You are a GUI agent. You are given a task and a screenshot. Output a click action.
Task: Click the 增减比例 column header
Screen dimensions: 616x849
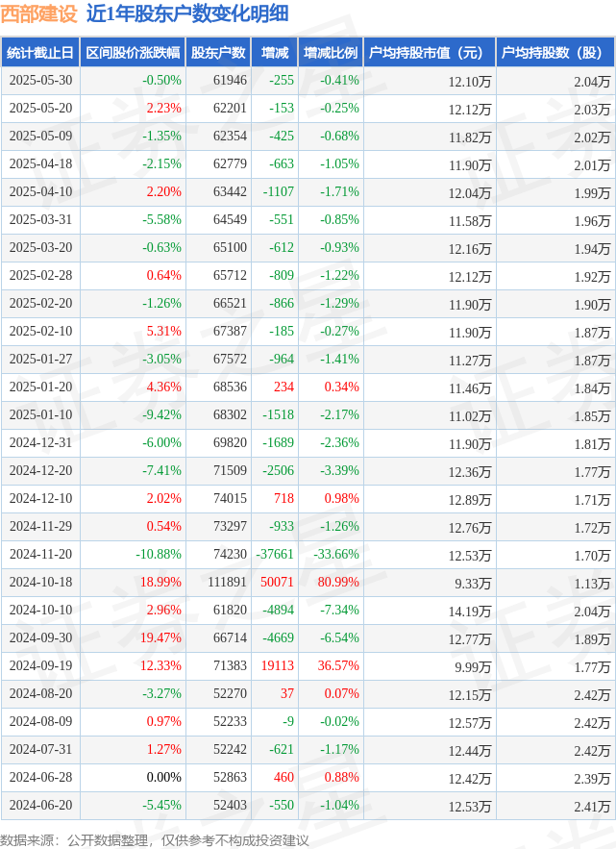331,53
